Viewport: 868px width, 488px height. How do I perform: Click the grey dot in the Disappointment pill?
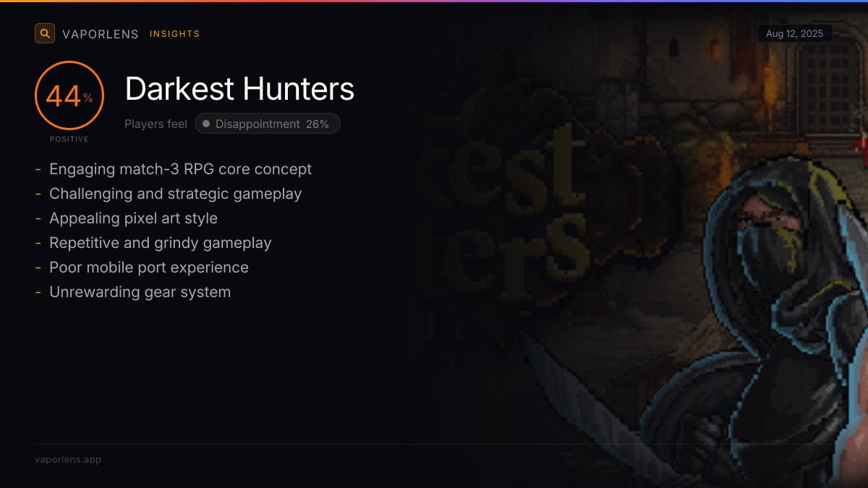point(206,124)
